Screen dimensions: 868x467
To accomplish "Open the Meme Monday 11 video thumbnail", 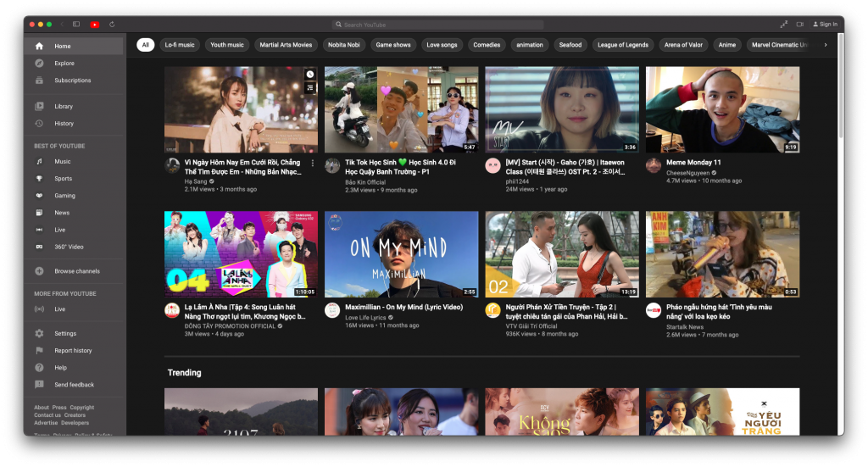I will [x=722, y=109].
